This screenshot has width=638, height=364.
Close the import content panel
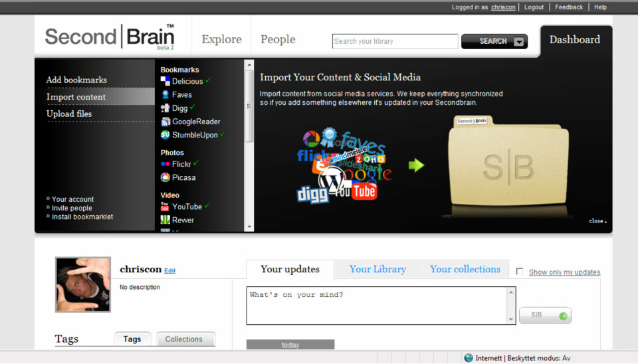(x=597, y=221)
